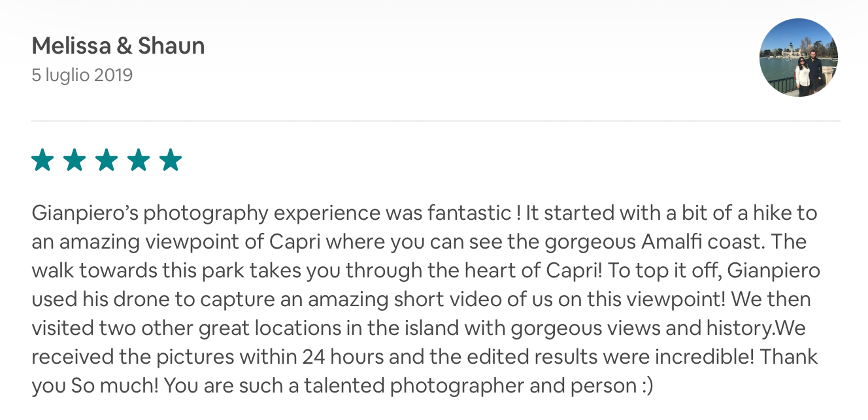Click the second rating star
This screenshot has height=420, width=868.
74,160
